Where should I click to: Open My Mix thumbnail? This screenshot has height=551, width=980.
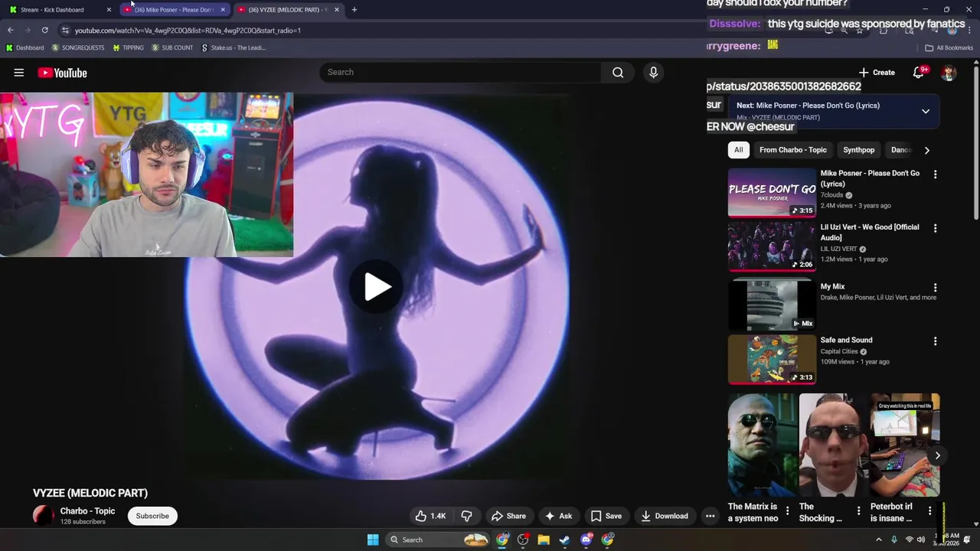tap(772, 305)
